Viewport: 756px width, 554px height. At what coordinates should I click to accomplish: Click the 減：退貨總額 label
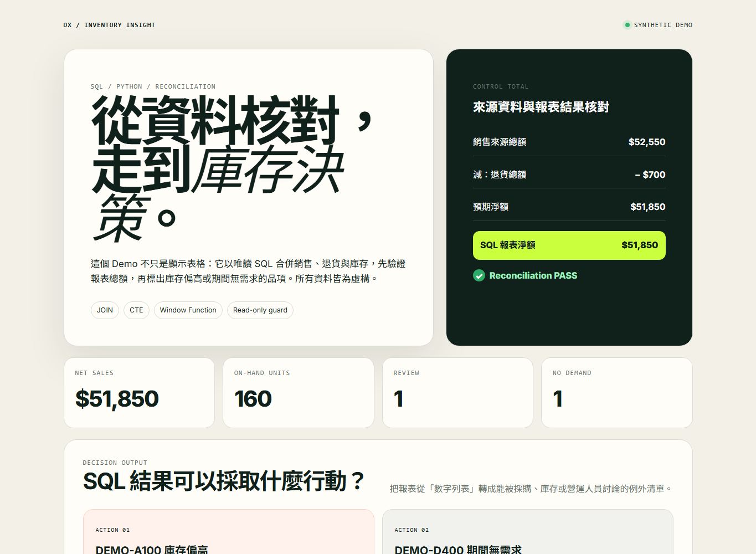pos(500,175)
